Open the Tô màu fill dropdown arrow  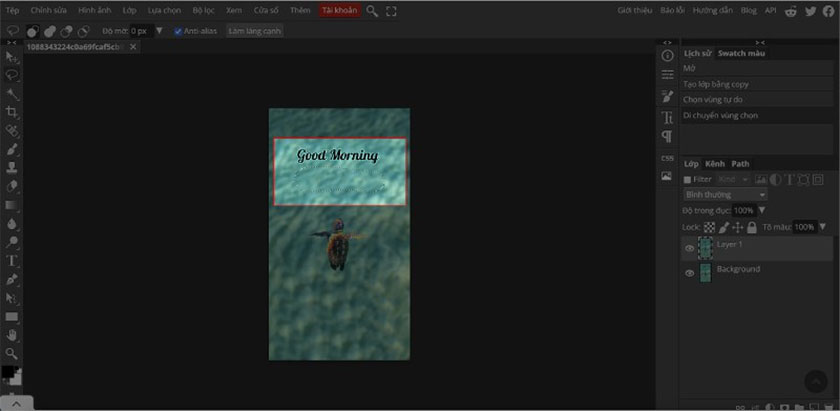click(822, 227)
